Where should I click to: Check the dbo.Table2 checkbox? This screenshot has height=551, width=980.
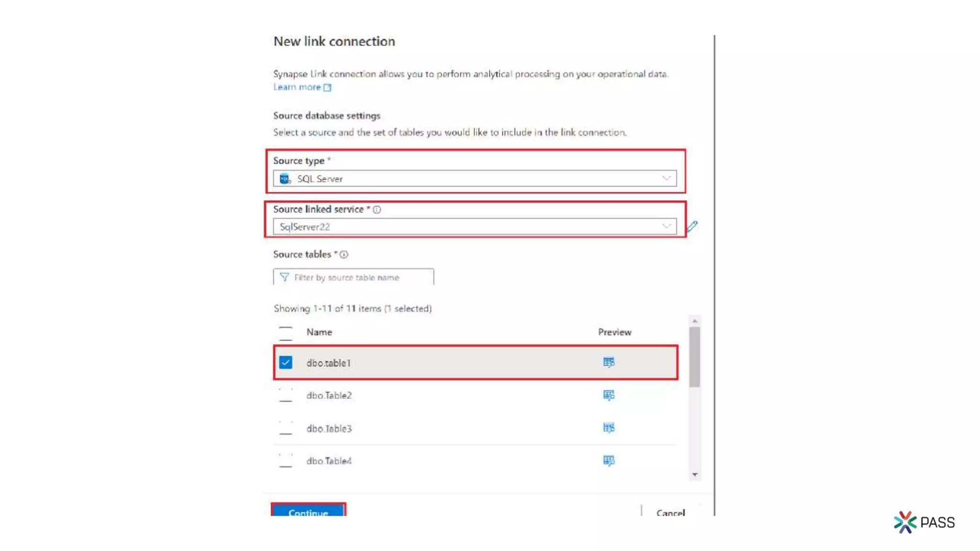click(286, 395)
